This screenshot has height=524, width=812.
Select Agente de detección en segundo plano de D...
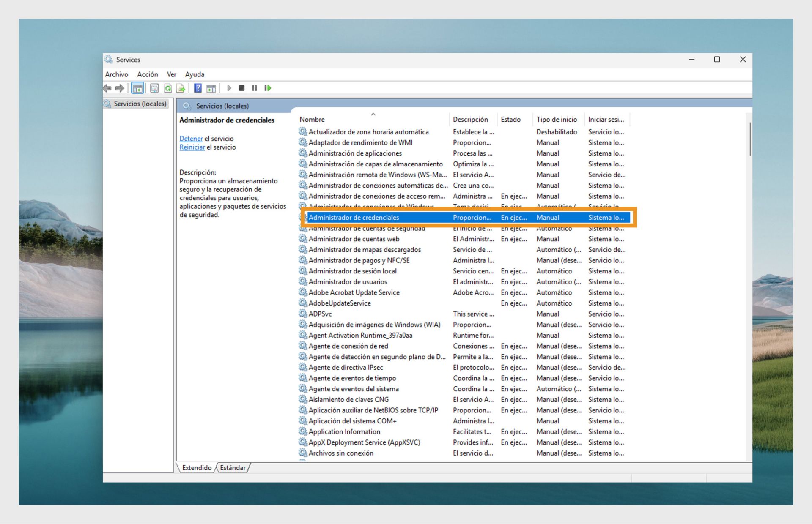(x=377, y=357)
